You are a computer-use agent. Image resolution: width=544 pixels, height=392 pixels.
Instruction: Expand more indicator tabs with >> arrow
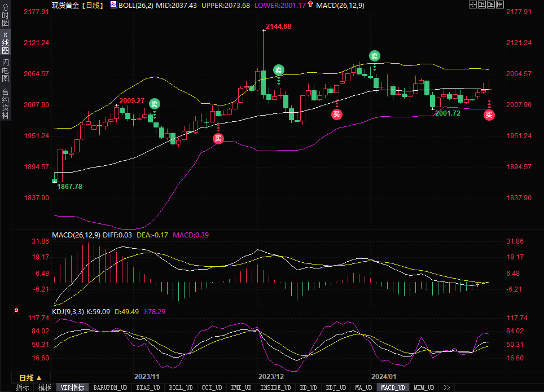[447, 387]
